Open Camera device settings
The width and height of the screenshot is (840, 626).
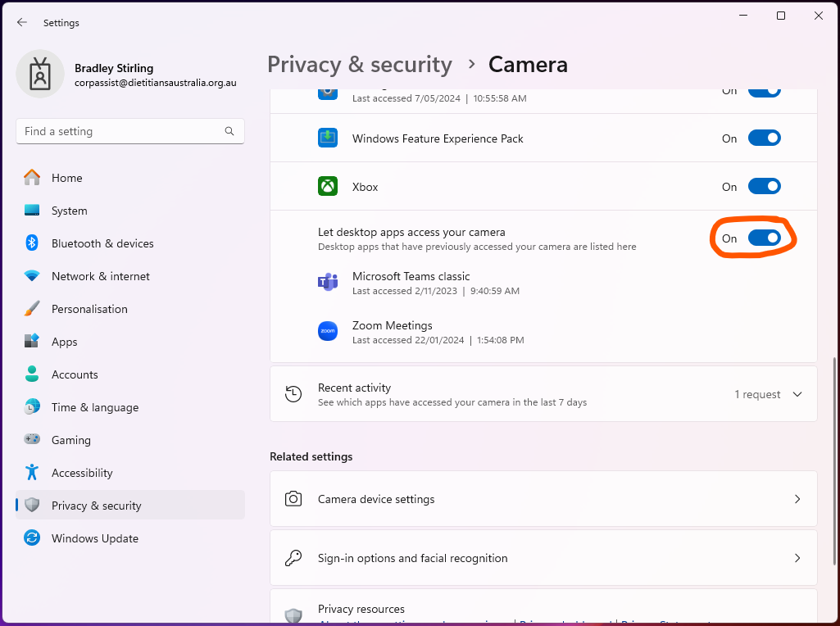543,499
